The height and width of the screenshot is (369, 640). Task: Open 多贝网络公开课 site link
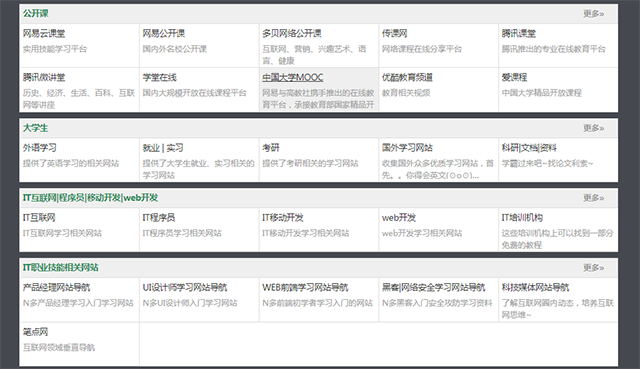(291, 33)
